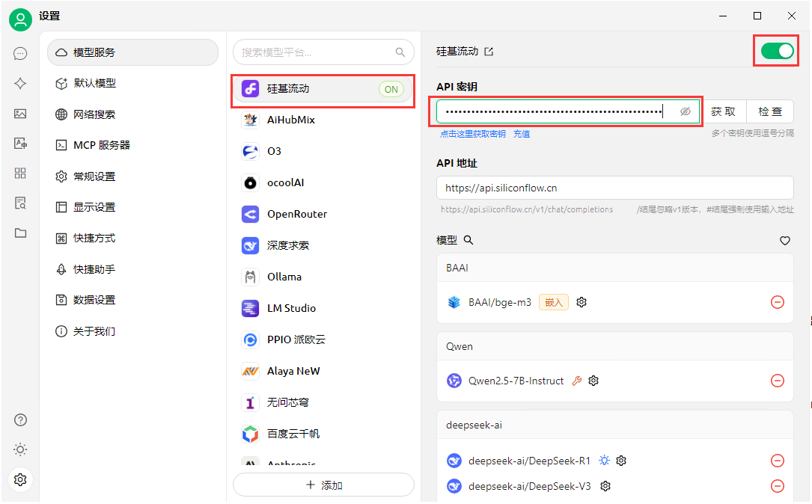This screenshot has height=504, width=812.
Task: Open the translate icon in left sidebar
Action: pyautogui.click(x=20, y=144)
